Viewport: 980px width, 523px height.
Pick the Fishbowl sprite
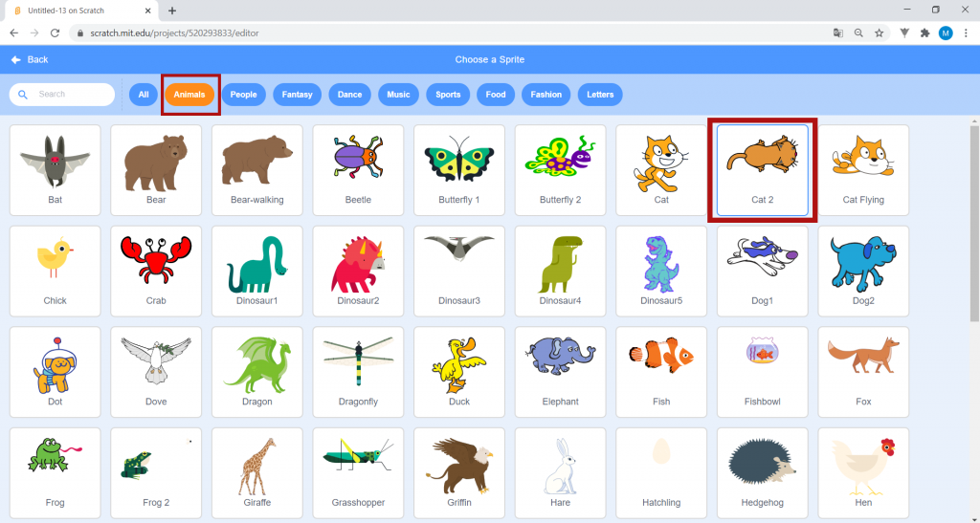763,372
